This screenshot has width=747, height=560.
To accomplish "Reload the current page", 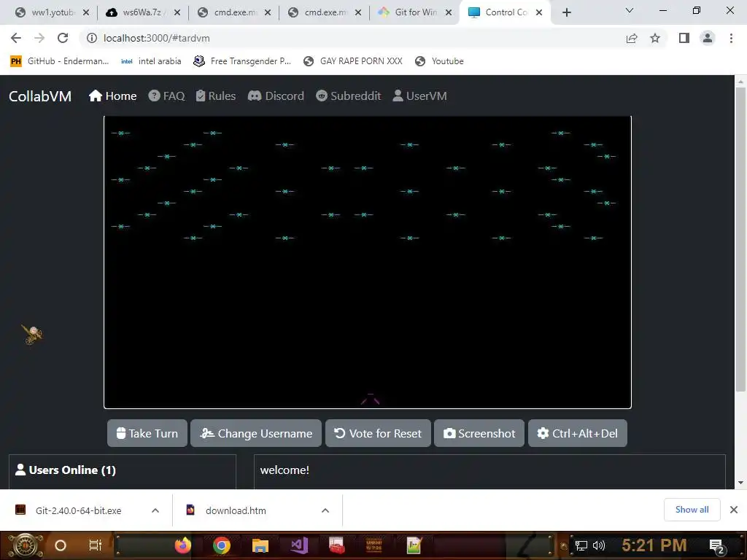I will click(x=63, y=38).
